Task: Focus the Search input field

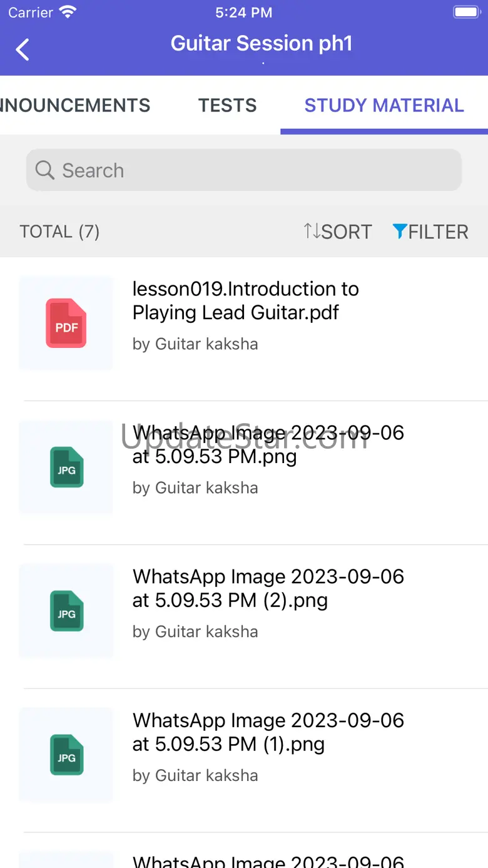Action: (250, 170)
